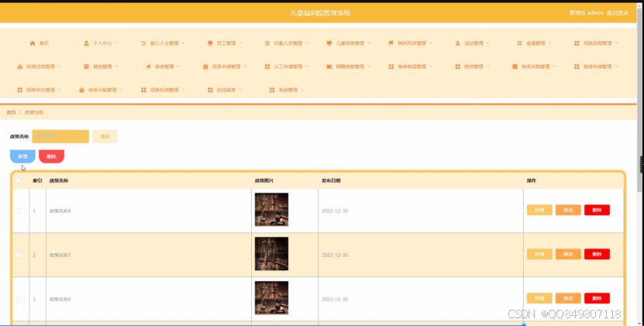644x326 pixels.
Task: Click the briefcase icon beside 宿舍分配管理
Action: (x=81, y=90)
